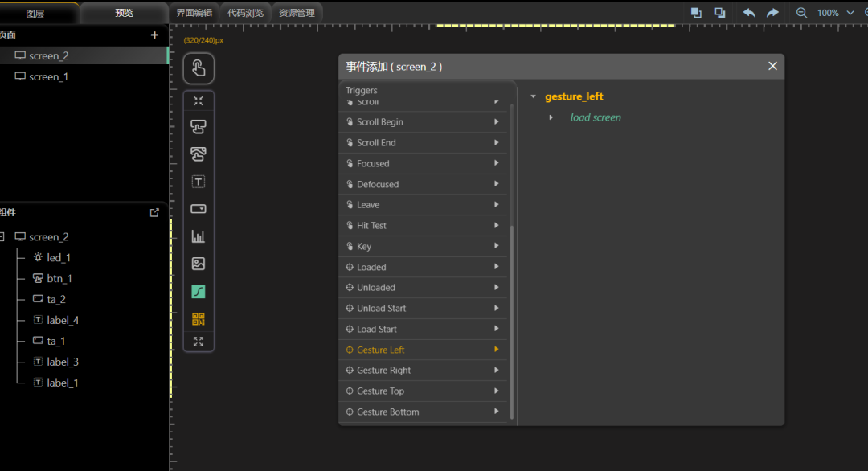Select the dropdown widget icon in toolbar

point(199,209)
